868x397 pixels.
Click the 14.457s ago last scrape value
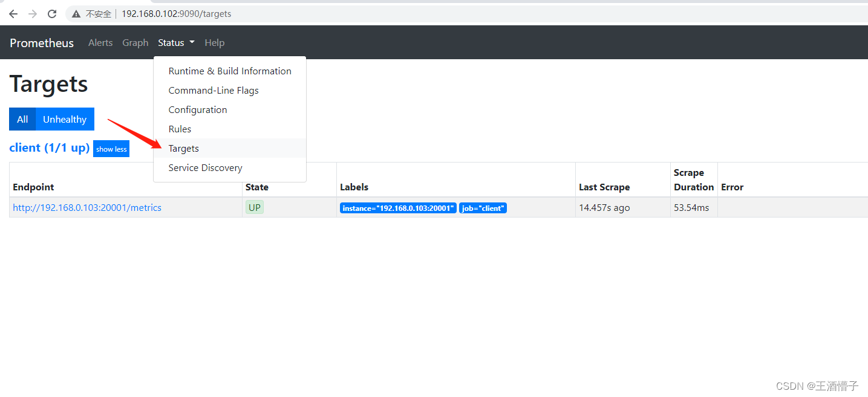click(x=604, y=208)
